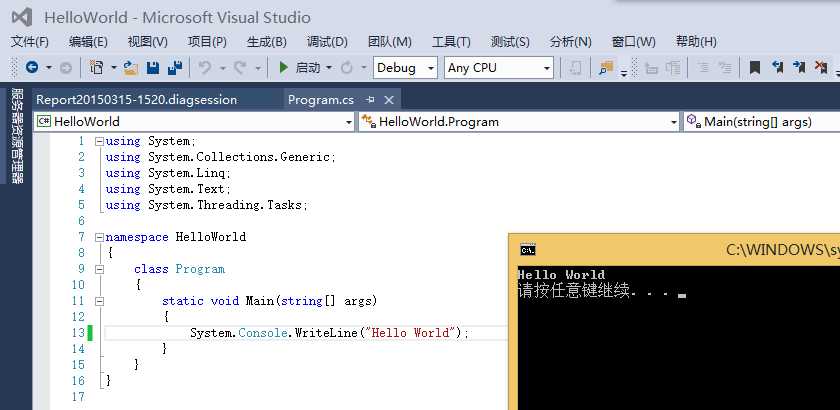
Task: Go to the previous bookmark icon
Action: point(777,68)
